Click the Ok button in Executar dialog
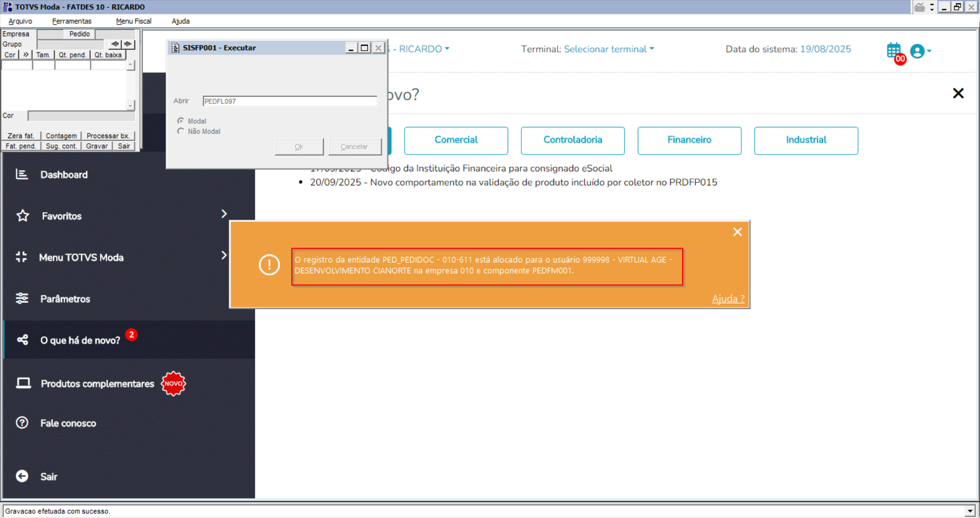 [299, 147]
